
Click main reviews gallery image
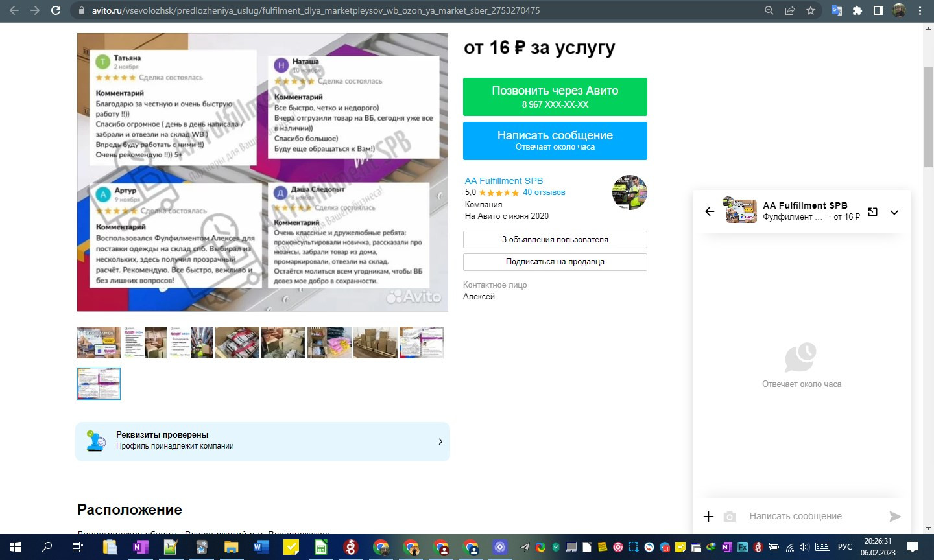pyautogui.click(x=263, y=172)
